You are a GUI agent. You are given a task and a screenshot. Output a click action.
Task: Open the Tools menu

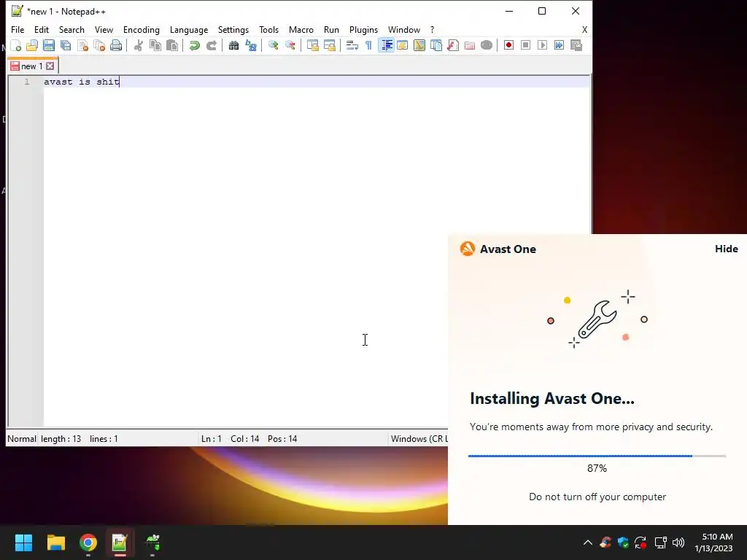point(268,29)
